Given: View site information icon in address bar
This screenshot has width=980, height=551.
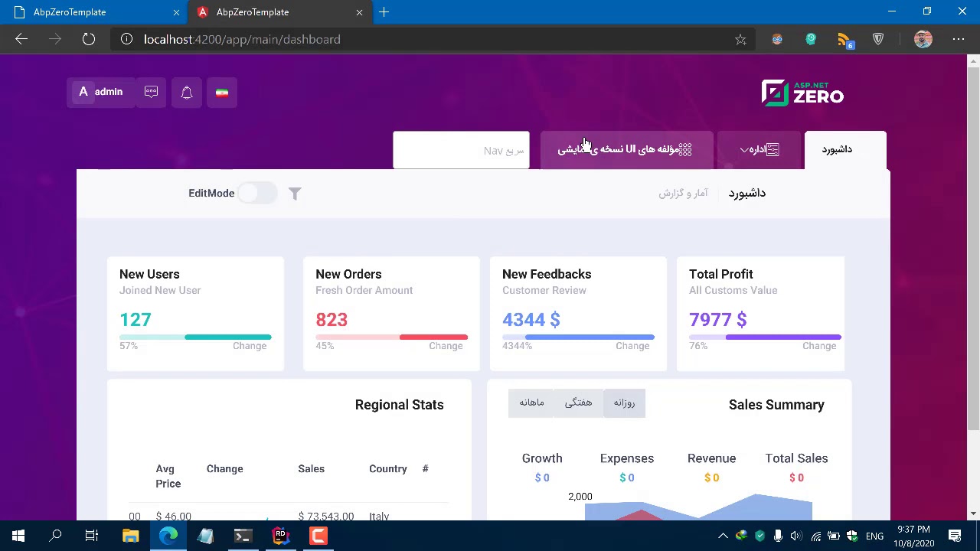Looking at the screenshot, I should [126, 39].
